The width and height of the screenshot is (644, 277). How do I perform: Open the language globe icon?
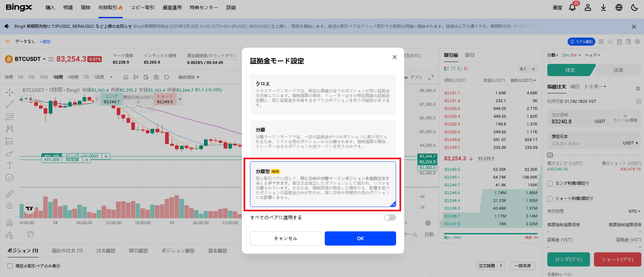point(619,7)
